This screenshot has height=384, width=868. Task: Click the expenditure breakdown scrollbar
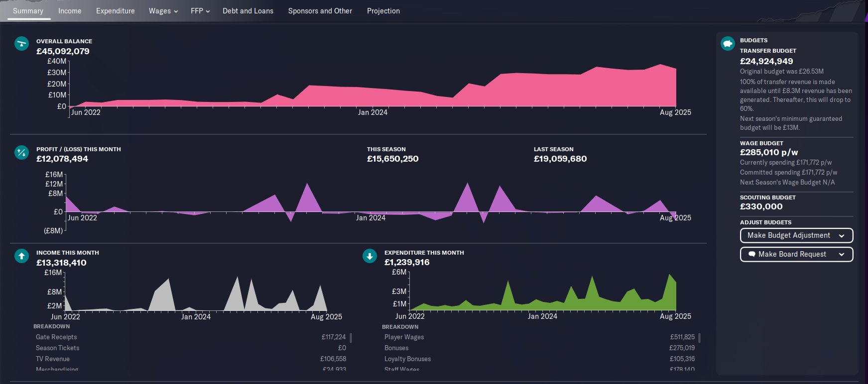[x=699, y=338]
